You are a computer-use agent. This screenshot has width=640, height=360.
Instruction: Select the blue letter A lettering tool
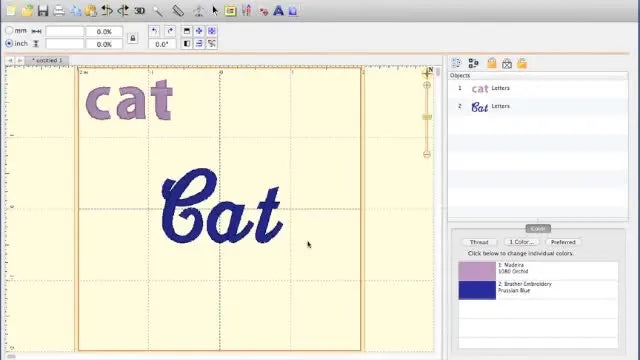(278, 11)
